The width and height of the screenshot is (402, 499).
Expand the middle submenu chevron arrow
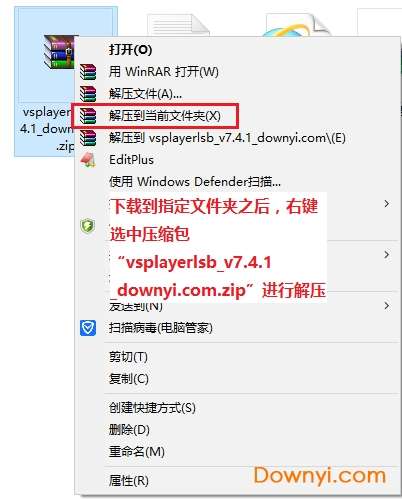click(386, 255)
